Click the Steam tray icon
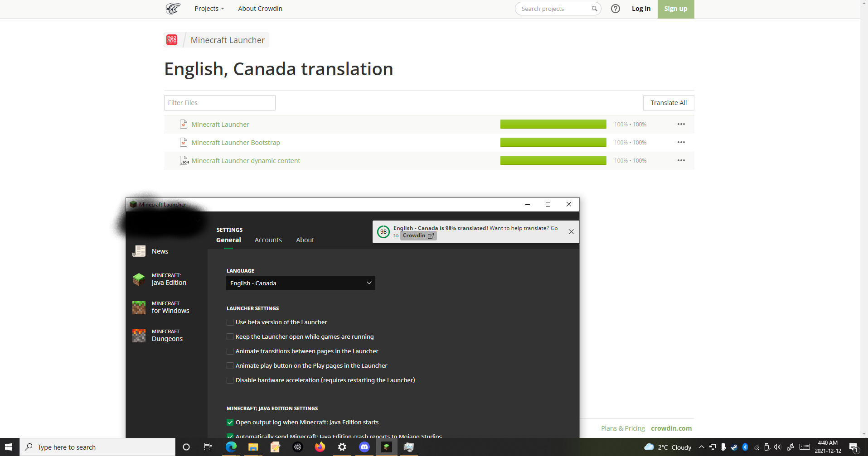 tap(734, 447)
